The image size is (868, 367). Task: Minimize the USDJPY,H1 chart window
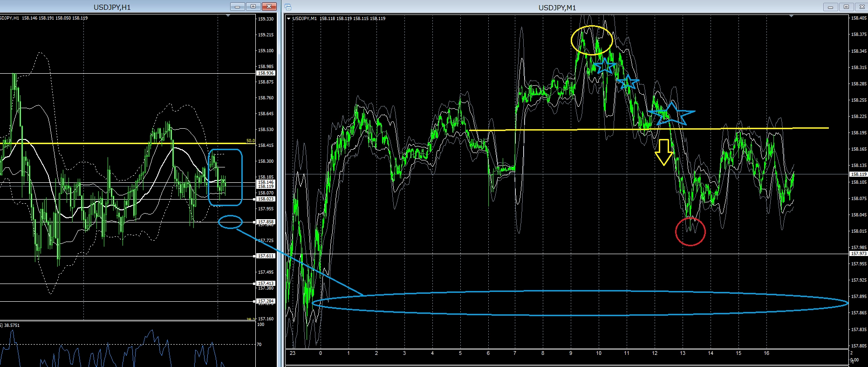[237, 7]
